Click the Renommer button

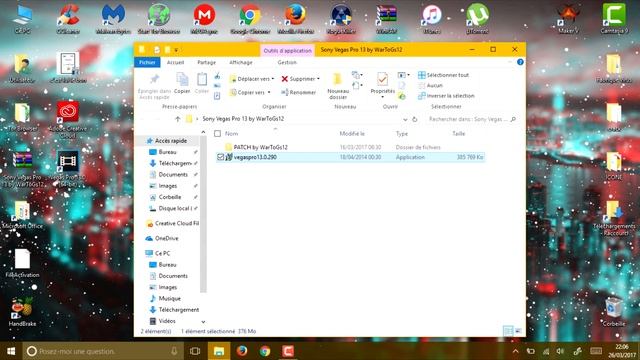click(x=298, y=93)
